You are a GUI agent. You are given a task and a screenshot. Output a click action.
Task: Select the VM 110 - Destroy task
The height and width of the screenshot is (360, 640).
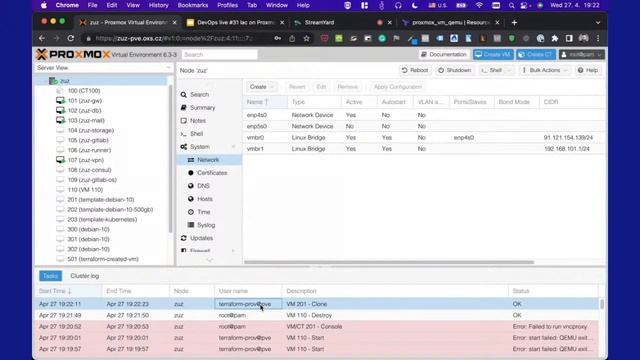tap(317, 316)
